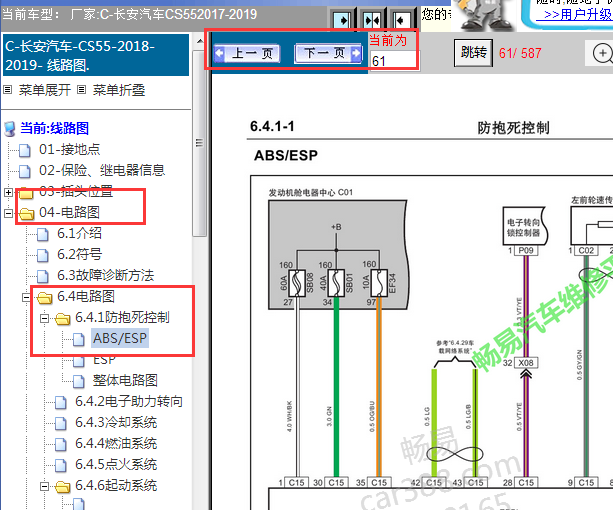This screenshot has width=613, height=510.
Task: Click the 跳转 jump button
Action: tap(473, 52)
